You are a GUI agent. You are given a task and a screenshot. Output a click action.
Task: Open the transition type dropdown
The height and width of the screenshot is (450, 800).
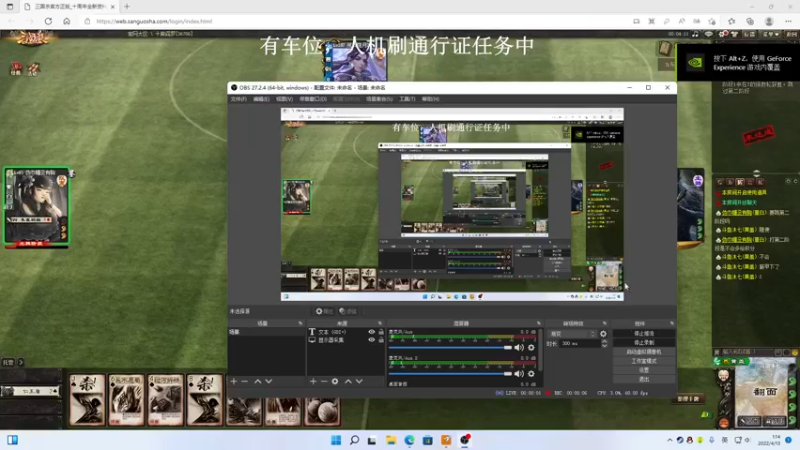point(571,334)
